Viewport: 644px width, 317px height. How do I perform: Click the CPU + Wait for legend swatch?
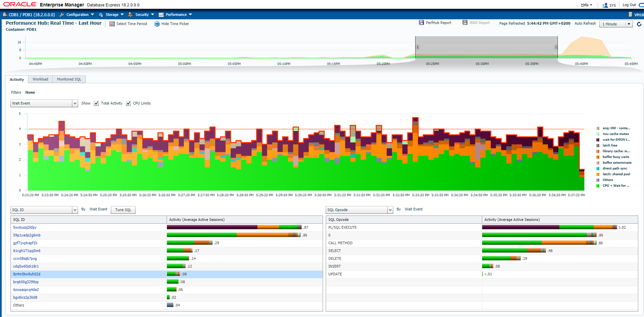click(x=598, y=186)
